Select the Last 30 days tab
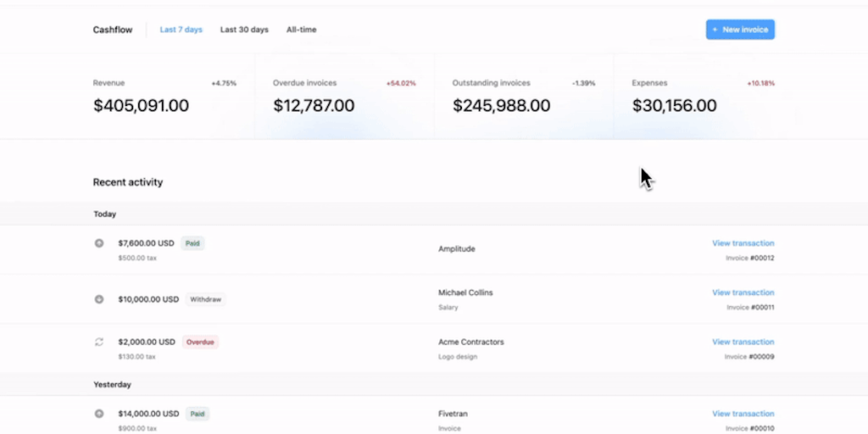868x434 pixels. (x=244, y=30)
